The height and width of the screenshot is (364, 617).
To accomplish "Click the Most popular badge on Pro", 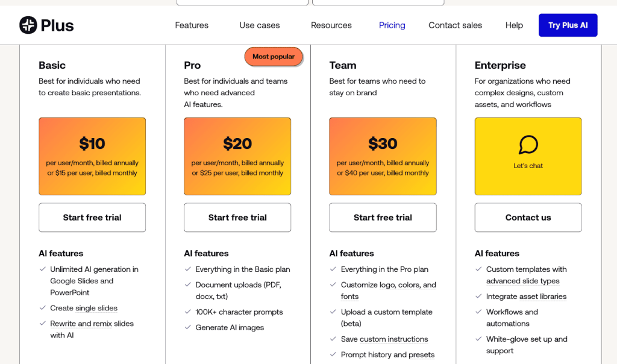I will click(274, 57).
